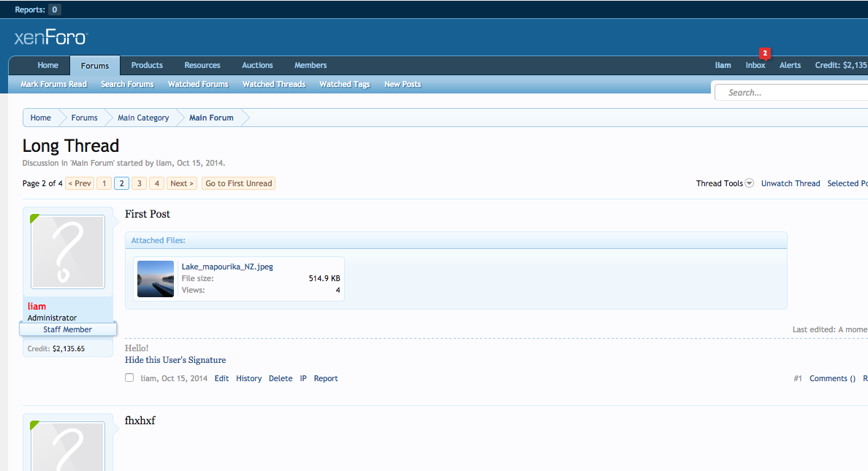Click Go to First Unread
This screenshot has height=471, width=868.
pyautogui.click(x=238, y=183)
